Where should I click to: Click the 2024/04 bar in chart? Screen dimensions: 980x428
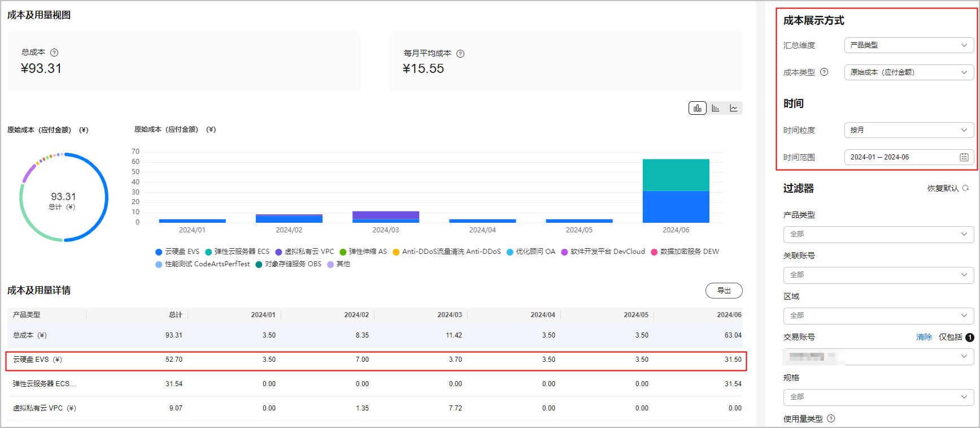[482, 221]
